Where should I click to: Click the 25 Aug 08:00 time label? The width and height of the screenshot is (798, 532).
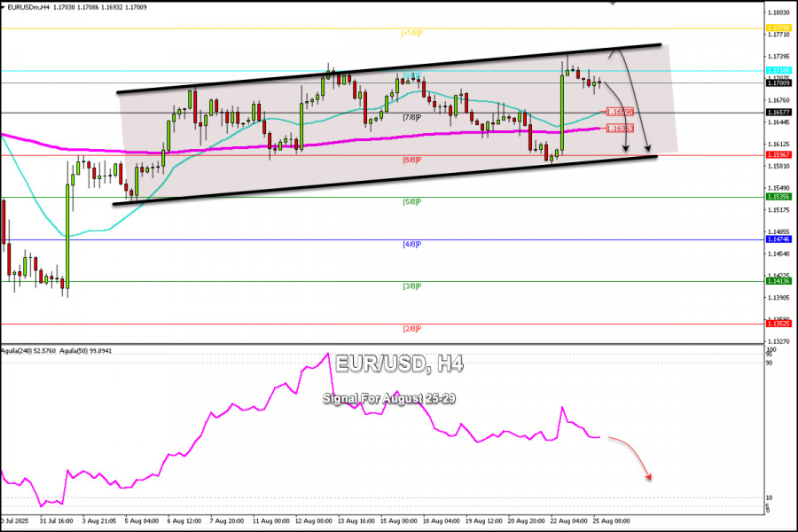[611, 521]
